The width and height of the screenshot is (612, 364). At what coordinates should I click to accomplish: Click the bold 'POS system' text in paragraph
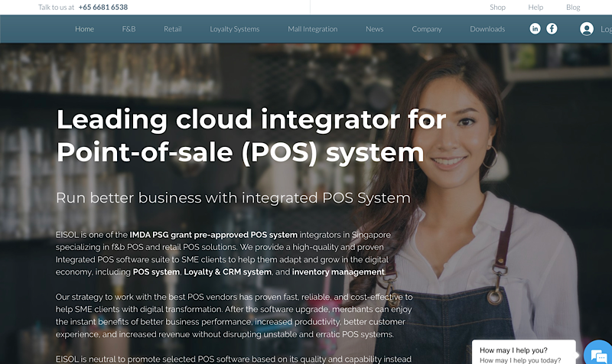point(156,272)
